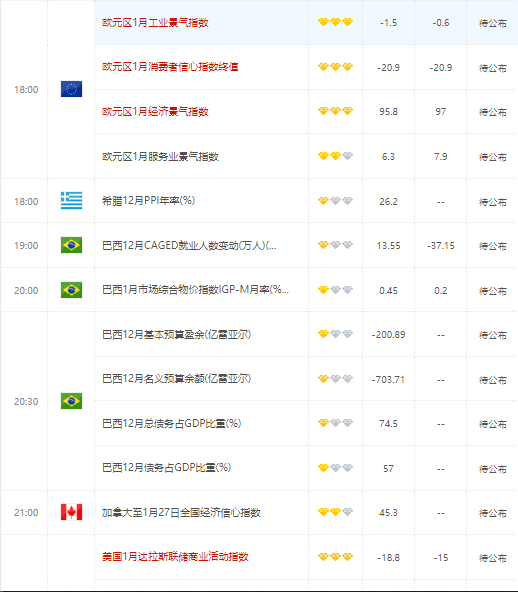Open 希腊12月PPI年率(%) indicator
518x592 pixels.
(x=148, y=200)
